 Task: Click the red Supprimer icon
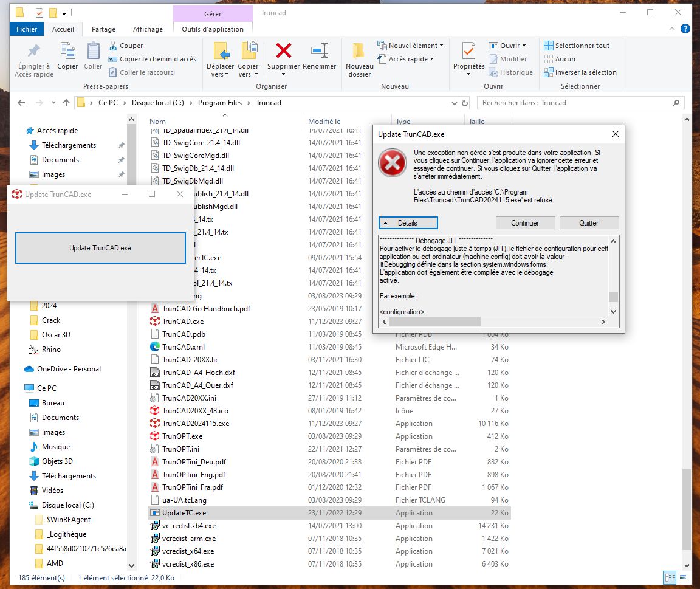[x=284, y=50]
